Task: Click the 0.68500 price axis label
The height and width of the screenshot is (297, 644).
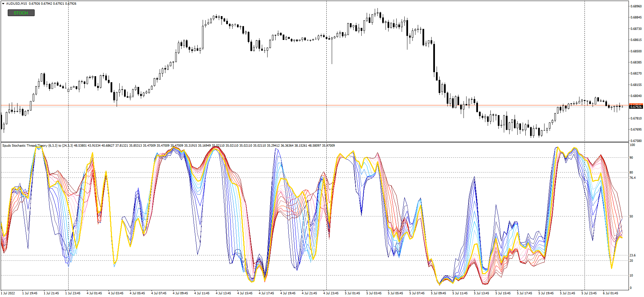Action: point(636,51)
